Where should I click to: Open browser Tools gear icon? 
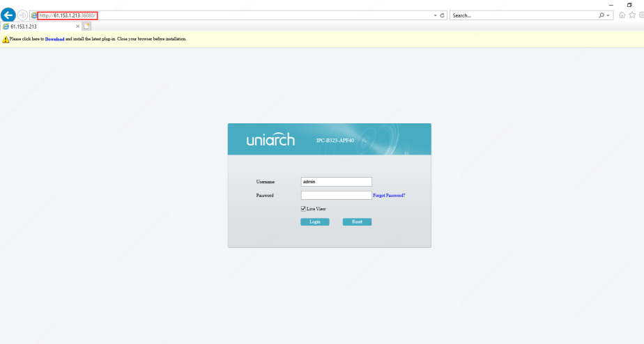641,15
